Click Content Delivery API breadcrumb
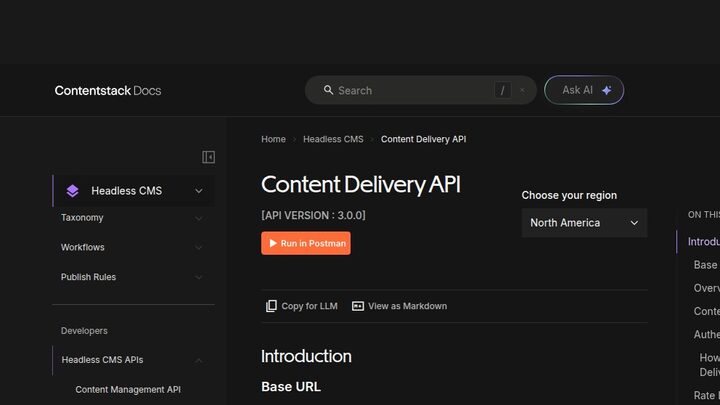The image size is (720, 405). (423, 139)
